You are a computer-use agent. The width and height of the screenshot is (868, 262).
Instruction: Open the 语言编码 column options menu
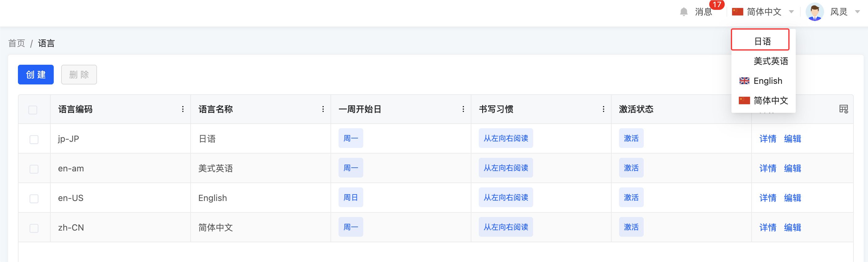[183, 109]
